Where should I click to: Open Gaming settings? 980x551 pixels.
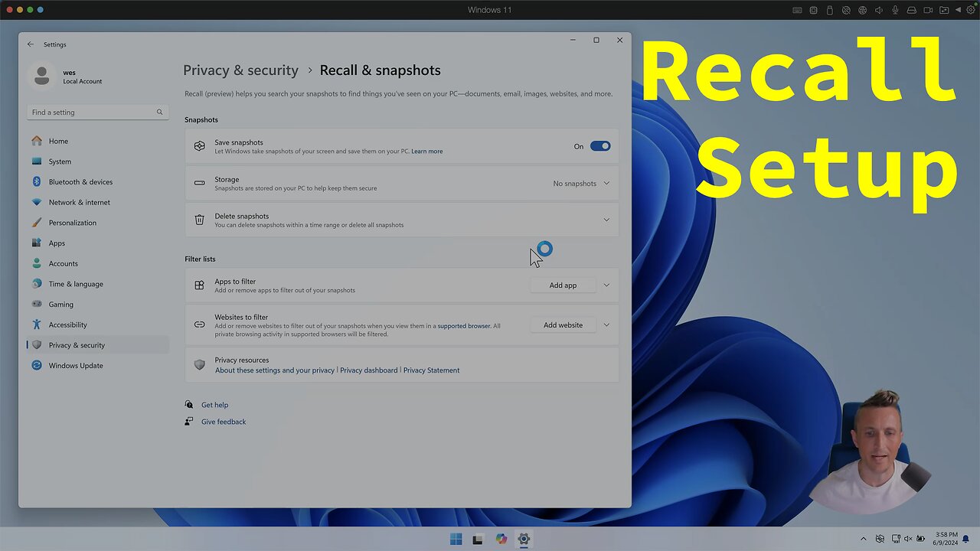point(97,305)
